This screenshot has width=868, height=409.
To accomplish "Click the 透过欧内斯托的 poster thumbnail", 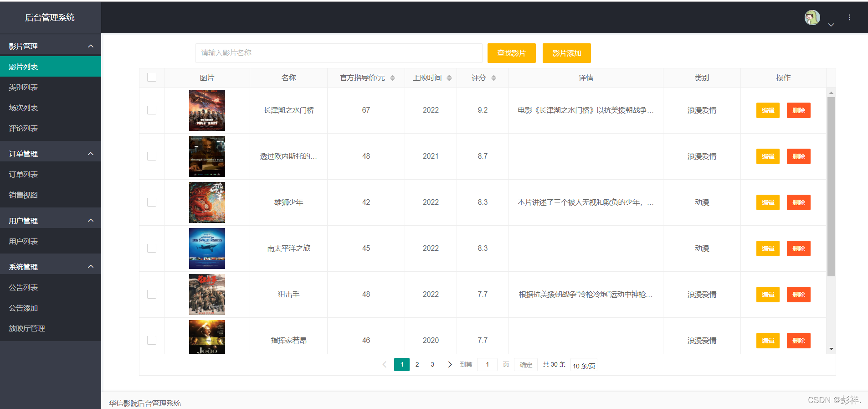I will pos(207,156).
